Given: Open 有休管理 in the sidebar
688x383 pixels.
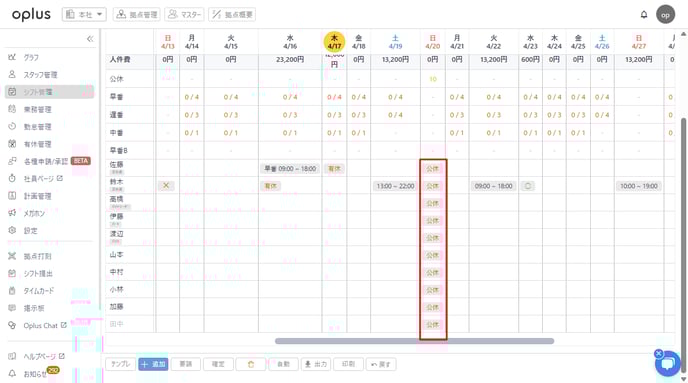Looking at the screenshot, I should [x=38, y=144].
